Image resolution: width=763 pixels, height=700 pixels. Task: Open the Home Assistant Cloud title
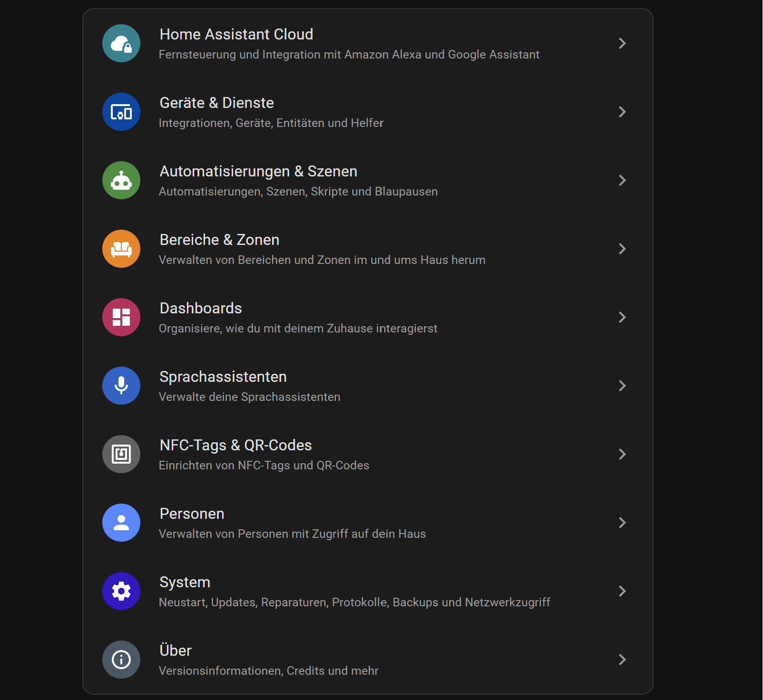[236, 34]
